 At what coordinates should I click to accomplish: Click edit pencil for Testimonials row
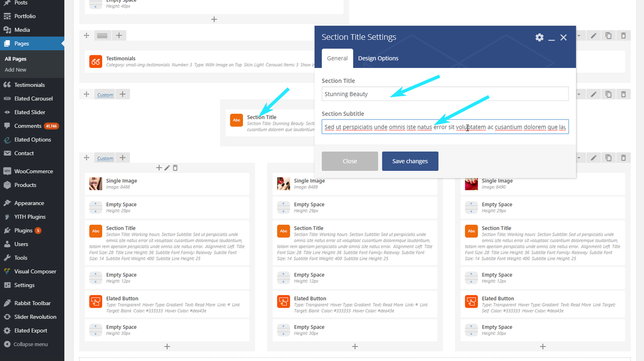tap(594, 36)
